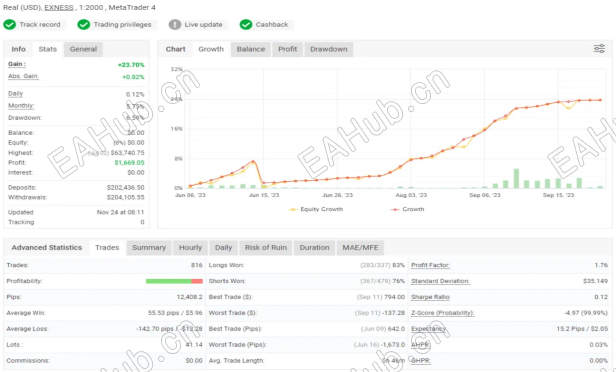Click the Live update warning icon

[x=175, y=25]
